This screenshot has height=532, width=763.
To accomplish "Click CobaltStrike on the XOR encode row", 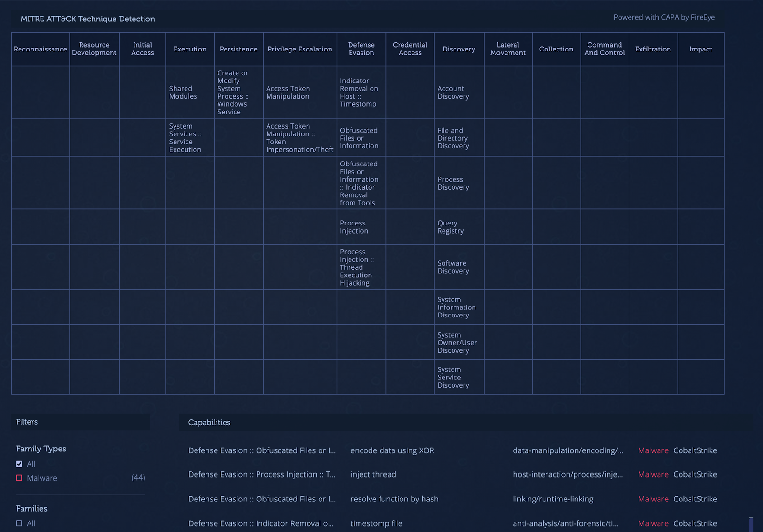I will tap(695, 450).
